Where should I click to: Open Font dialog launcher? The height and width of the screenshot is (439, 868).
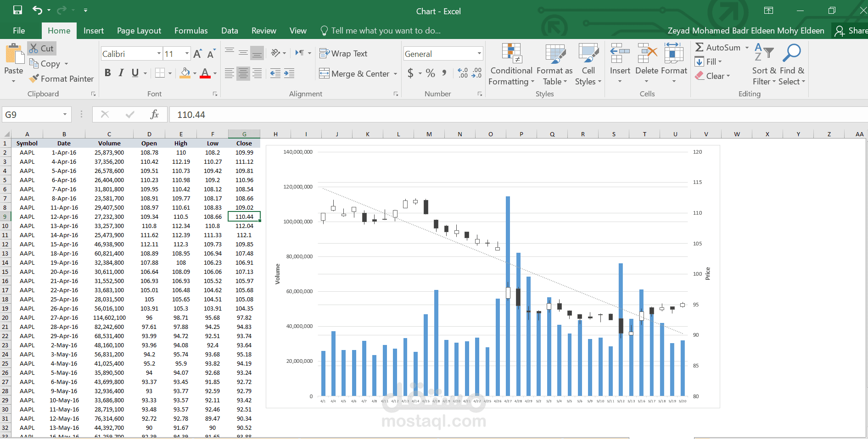[215, 94]
